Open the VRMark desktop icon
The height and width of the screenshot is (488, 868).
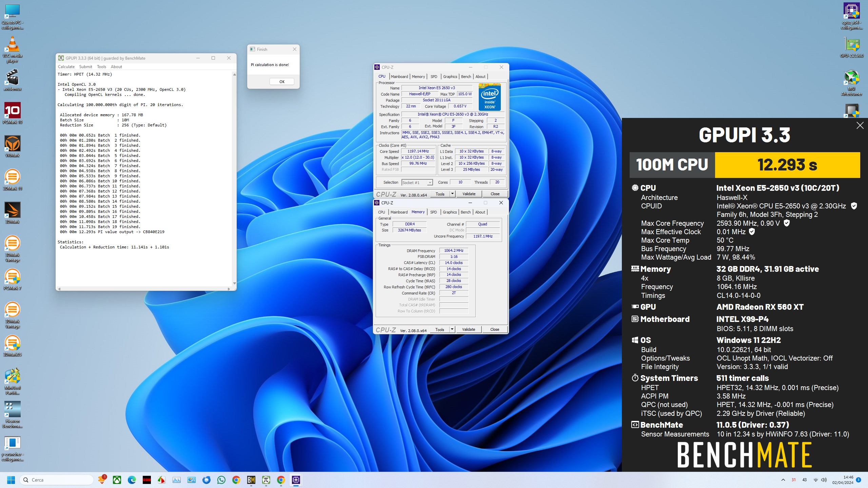[12, 146]
